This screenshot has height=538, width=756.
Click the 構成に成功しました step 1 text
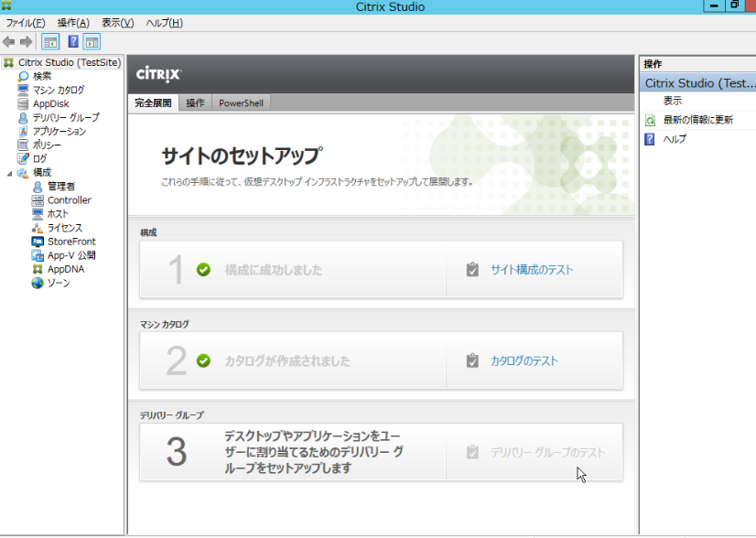click(x=274, y=270)
